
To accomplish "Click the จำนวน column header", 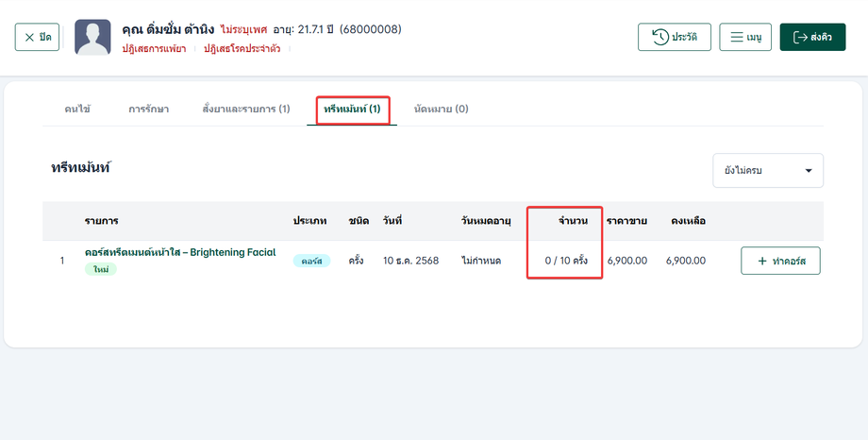I will (x=573, y=221).
